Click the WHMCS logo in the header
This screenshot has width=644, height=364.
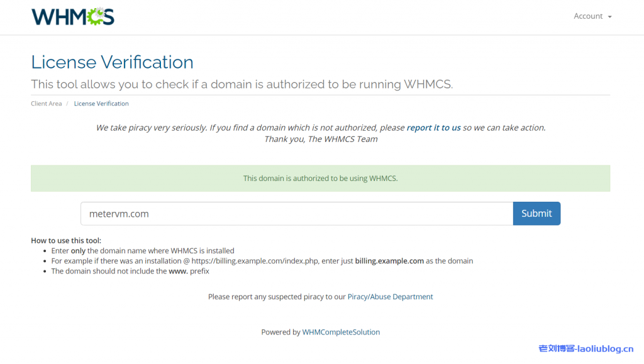(72, 17)
